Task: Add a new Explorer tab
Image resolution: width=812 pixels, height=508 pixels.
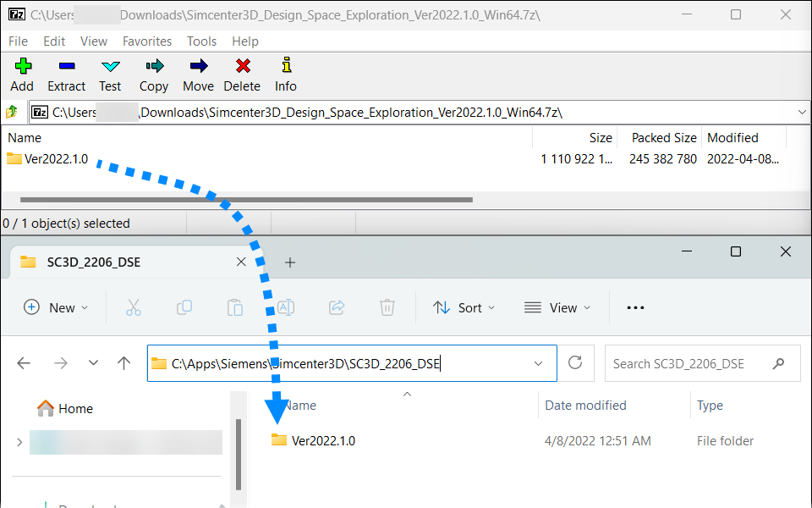Action: coord(290,262)
